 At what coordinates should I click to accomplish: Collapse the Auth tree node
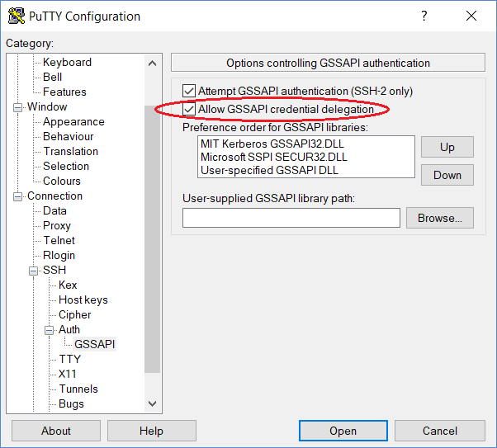(50, 331)
